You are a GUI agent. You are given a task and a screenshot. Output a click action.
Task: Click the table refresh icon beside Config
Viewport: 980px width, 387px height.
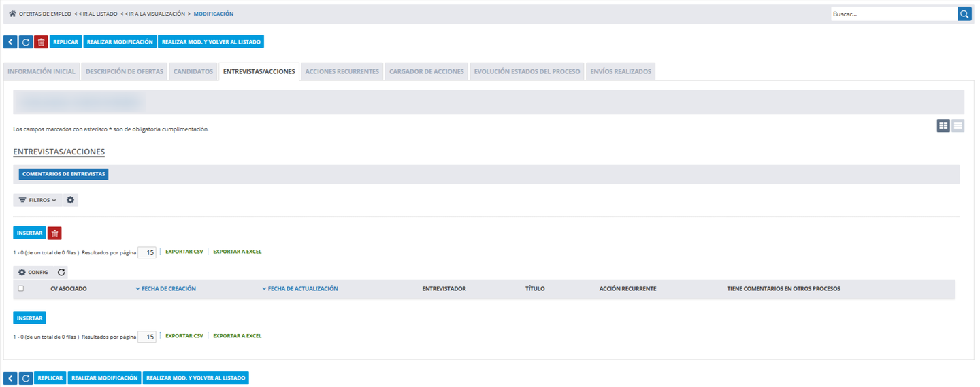pyautogui.click(x=61, y=272)
